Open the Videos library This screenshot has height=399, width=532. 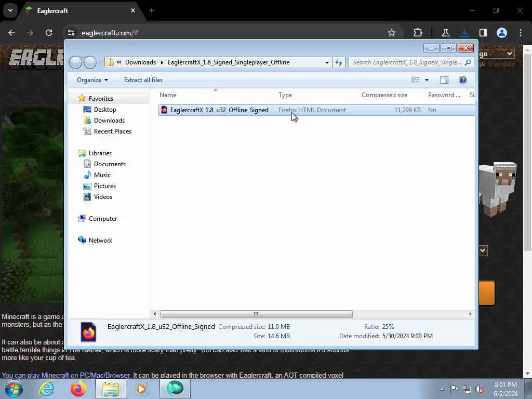coord(103,196)
